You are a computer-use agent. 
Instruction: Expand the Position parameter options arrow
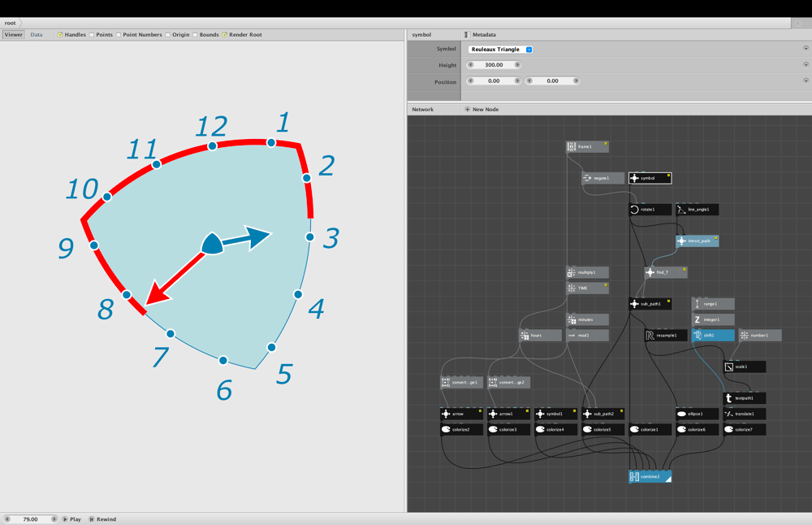[x=806, y=80]
